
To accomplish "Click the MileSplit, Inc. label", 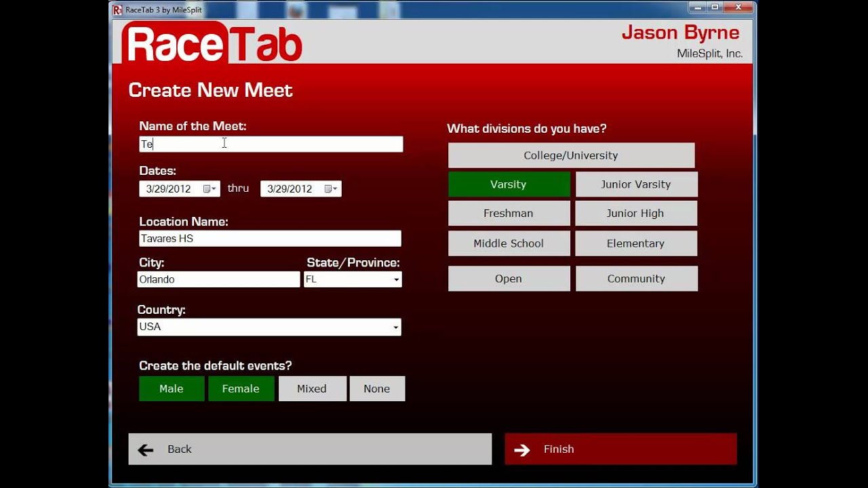I will tap(710, 54).
